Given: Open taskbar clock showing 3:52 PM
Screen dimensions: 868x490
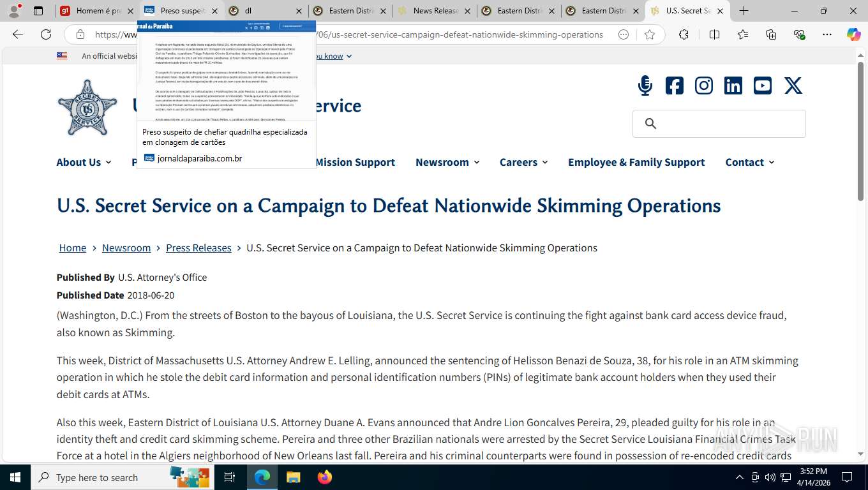Looking at the screenshot, I should [x=814, y=477].
